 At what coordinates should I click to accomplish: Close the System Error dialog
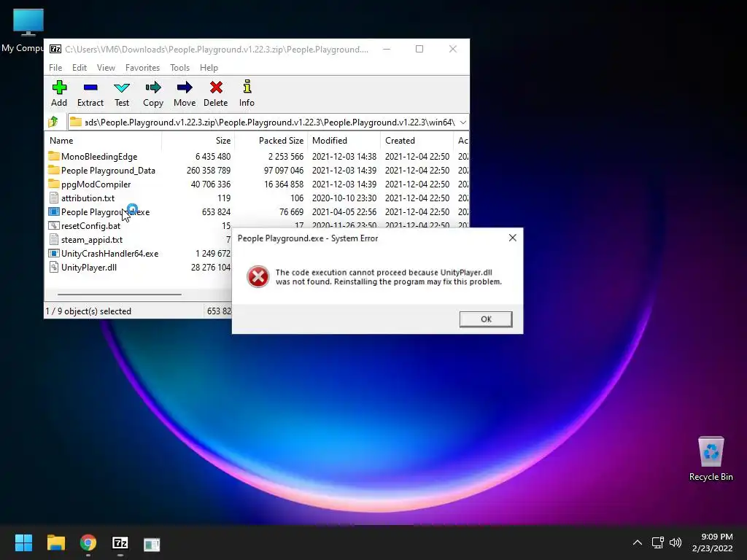pos(512,238)
